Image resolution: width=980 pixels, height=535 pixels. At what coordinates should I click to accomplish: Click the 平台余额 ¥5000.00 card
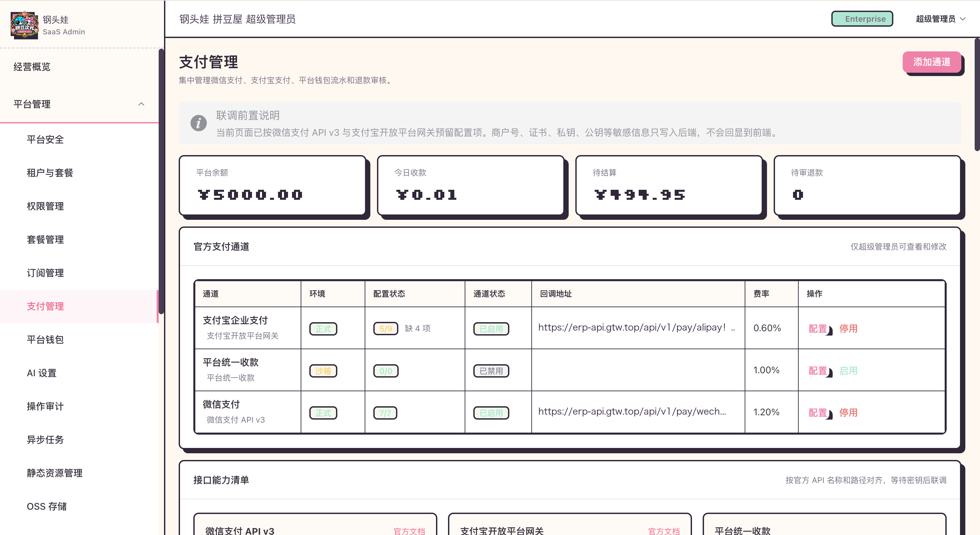(272, 185)
